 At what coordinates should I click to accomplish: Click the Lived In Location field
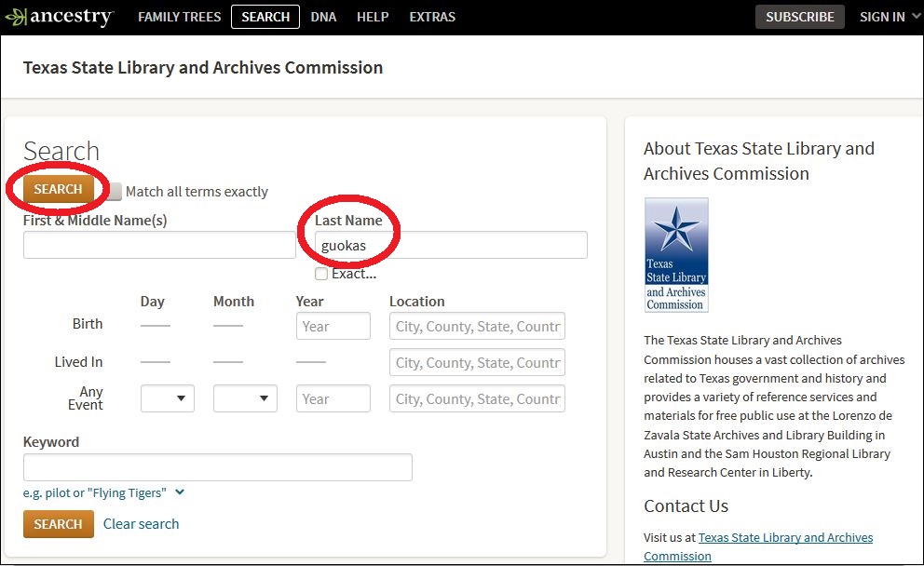click(x=477, y=363)
